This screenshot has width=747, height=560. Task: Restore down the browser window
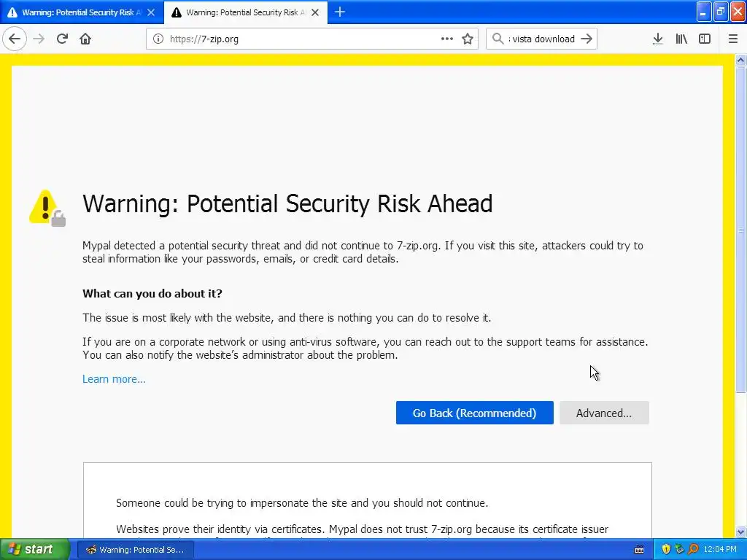tap(721, 12)
